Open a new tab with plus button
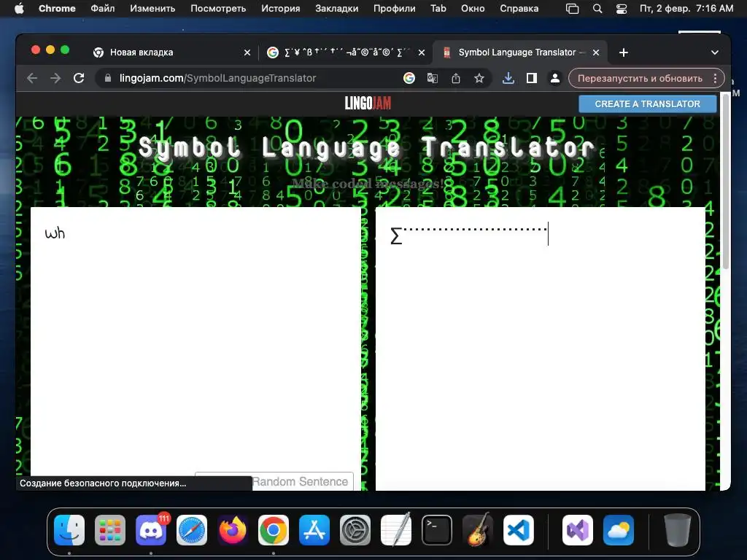The width and height of the screenshot is (747, 560). [624, 52]
